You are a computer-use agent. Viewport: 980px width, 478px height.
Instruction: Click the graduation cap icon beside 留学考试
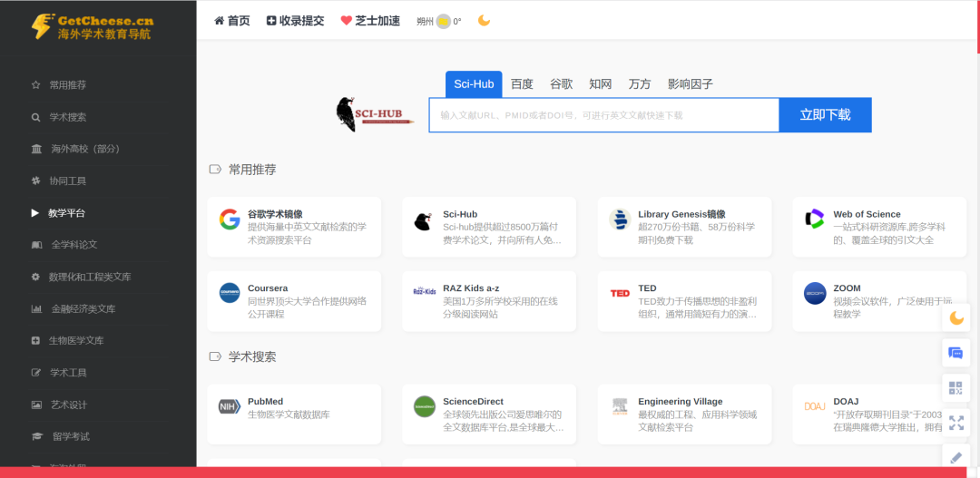(37, 437)
